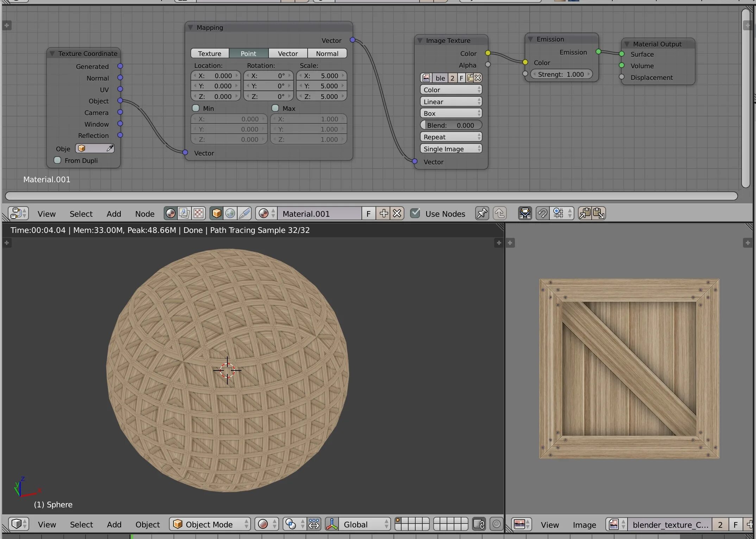756x539 pixels.
Task: Click the rendered viewport shading sphere icon
Action: (x=263, y=524)
